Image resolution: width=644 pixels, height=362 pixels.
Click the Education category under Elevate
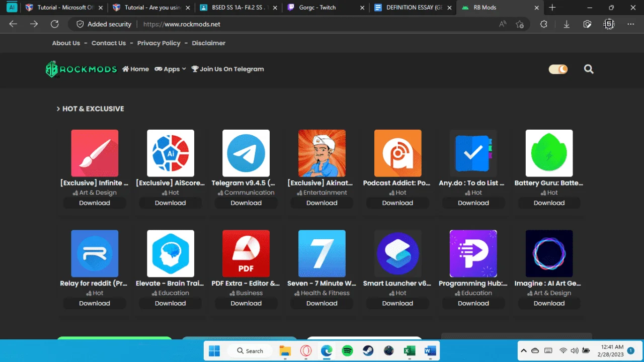point(171,293)
